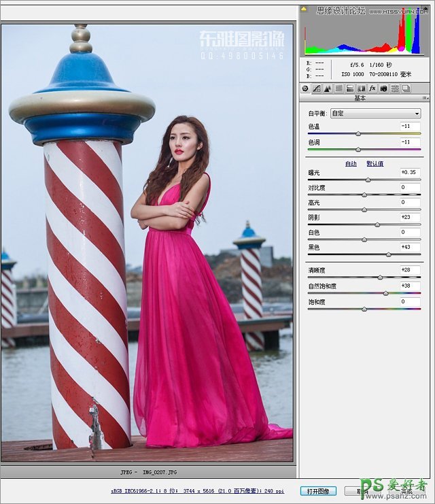Open the Snapshots panel icon

(406, 88)
